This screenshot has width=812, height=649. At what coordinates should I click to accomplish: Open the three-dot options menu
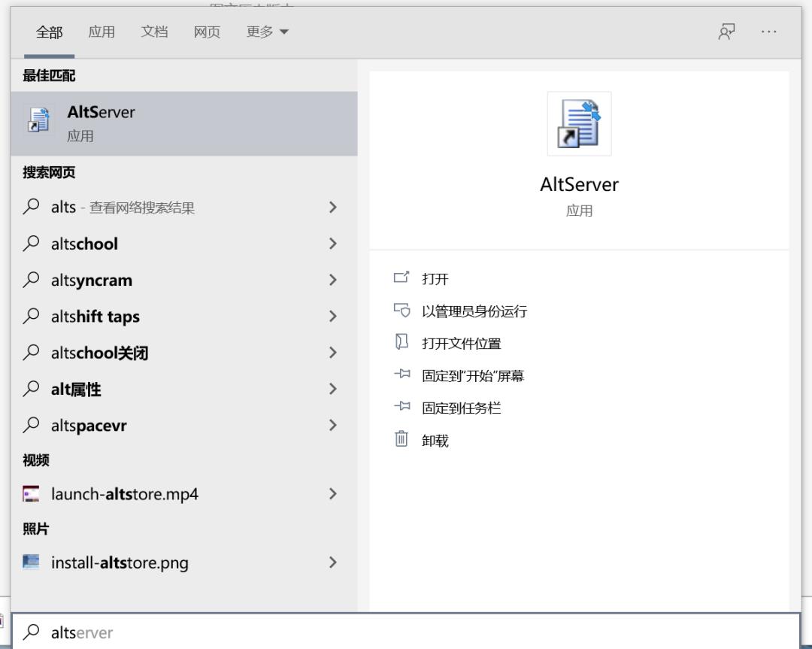[768, 32]
